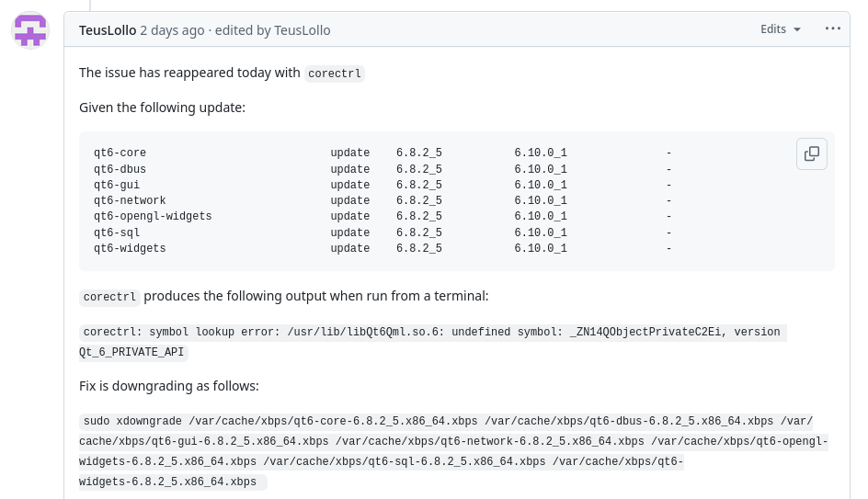Click 'corectrl' before 'produces the following output'
The height and width of the screenshot is (499, 868).
pos(109,297)
